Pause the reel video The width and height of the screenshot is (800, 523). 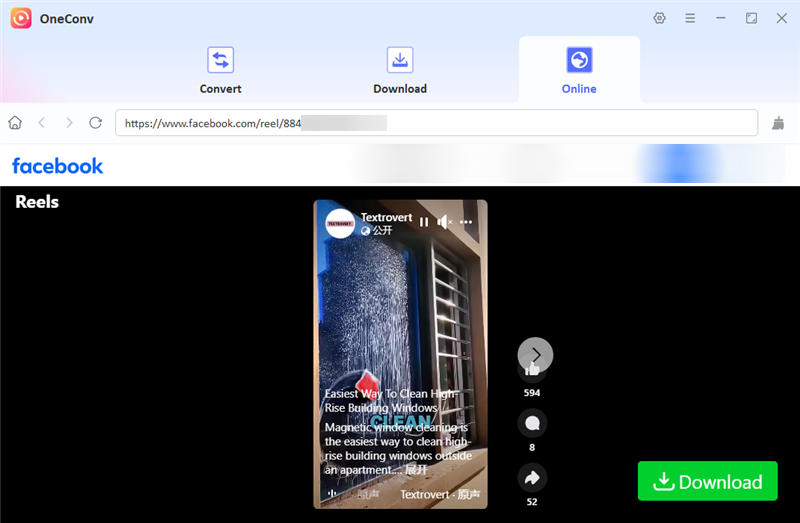[x=424, y=222]
